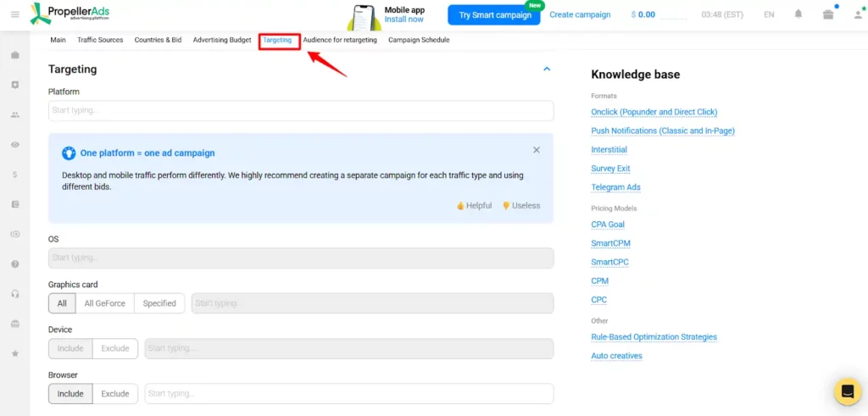Go to the Campaign Schedule tab
Screen dimensions: 868x416
pos(419,40)
